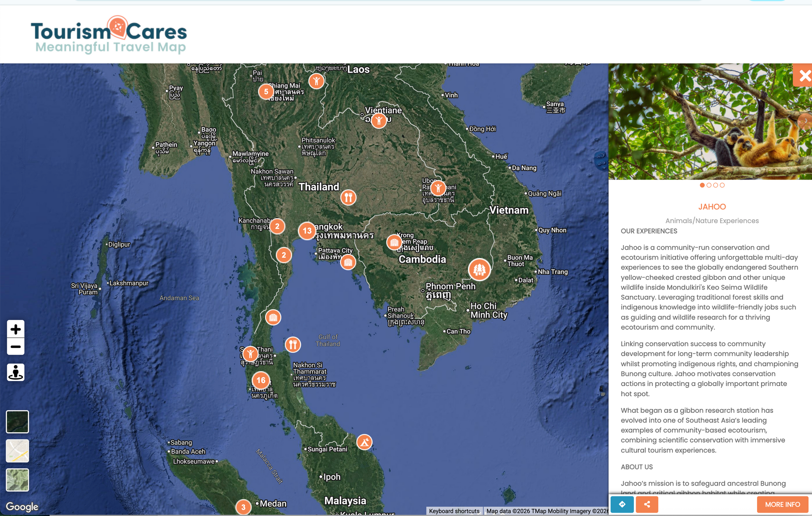Expand the cluster of 16 locations near Phuket
The image size is (812, 516).
pos(261,380)
